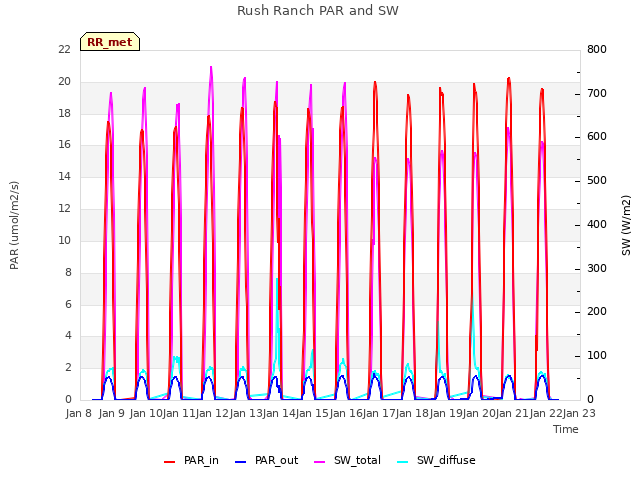The height and width of the screenshot is (480, 640).
Task: Click the SW (W/m2) axis title
Action: coord(626,225)
